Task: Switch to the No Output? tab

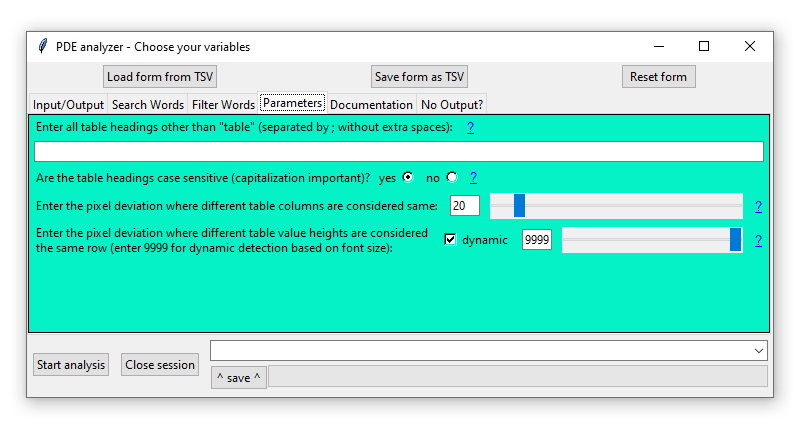Action: point(451,104)
